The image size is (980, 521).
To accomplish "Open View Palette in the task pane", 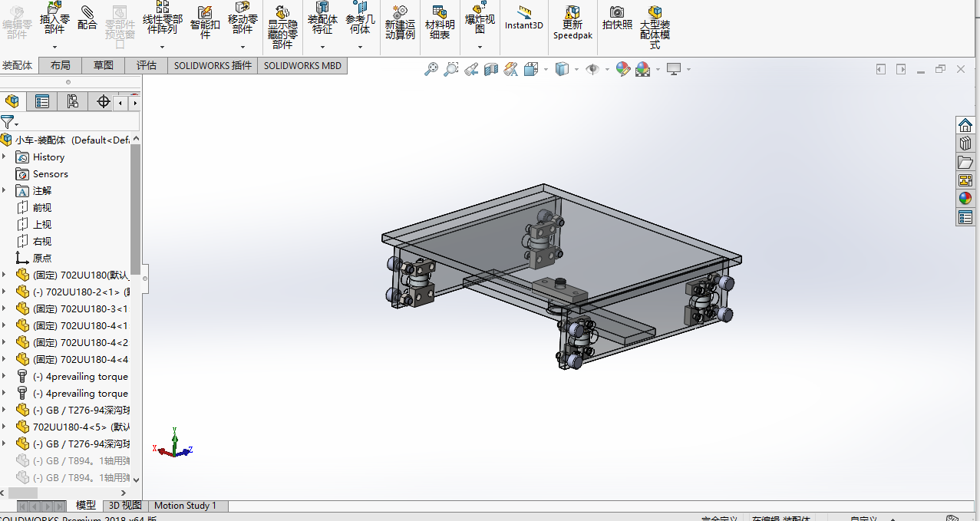I will click(965, 180).
